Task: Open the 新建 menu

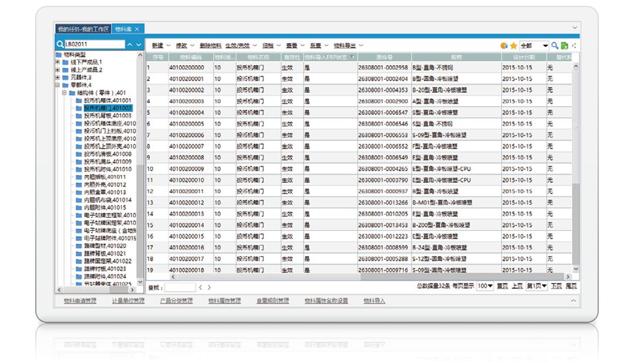Action: 157,46
